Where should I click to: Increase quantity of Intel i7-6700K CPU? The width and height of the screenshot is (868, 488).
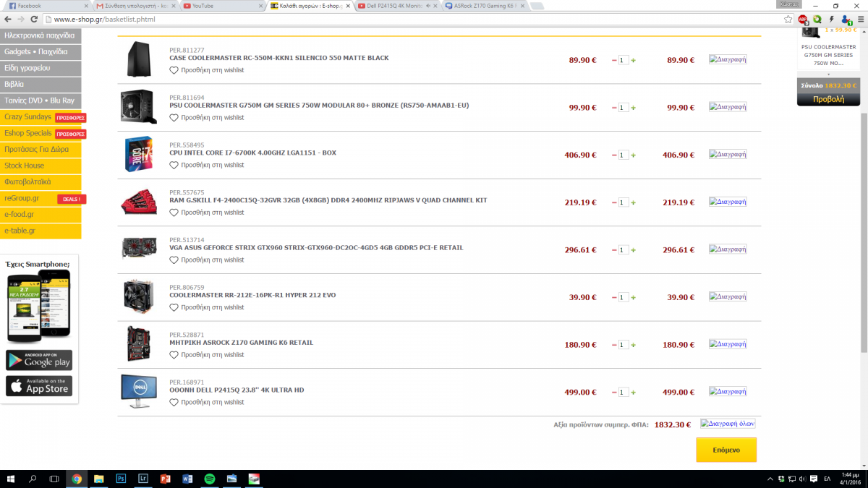pos(634,155)
